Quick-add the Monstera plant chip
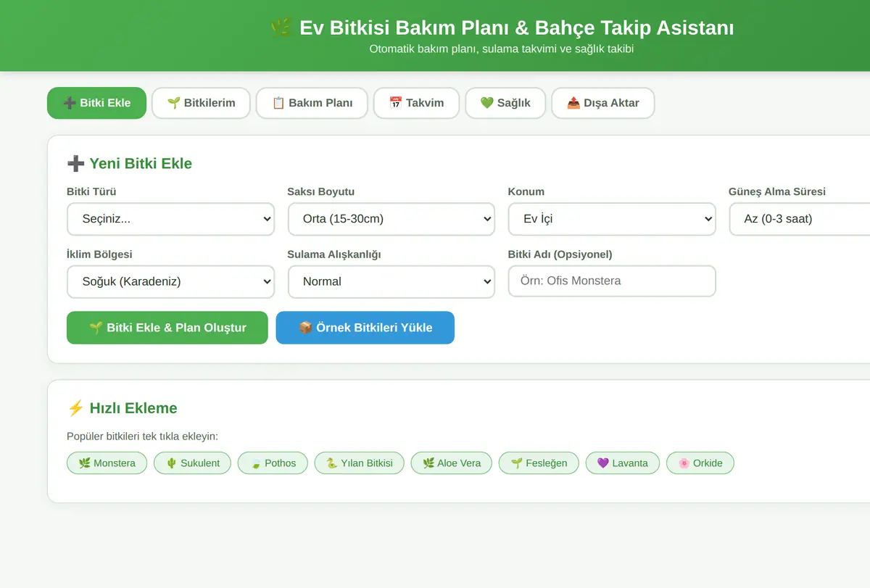Image resolution: width=870 pixels, height=588 pixels. (x=107, y=463)
